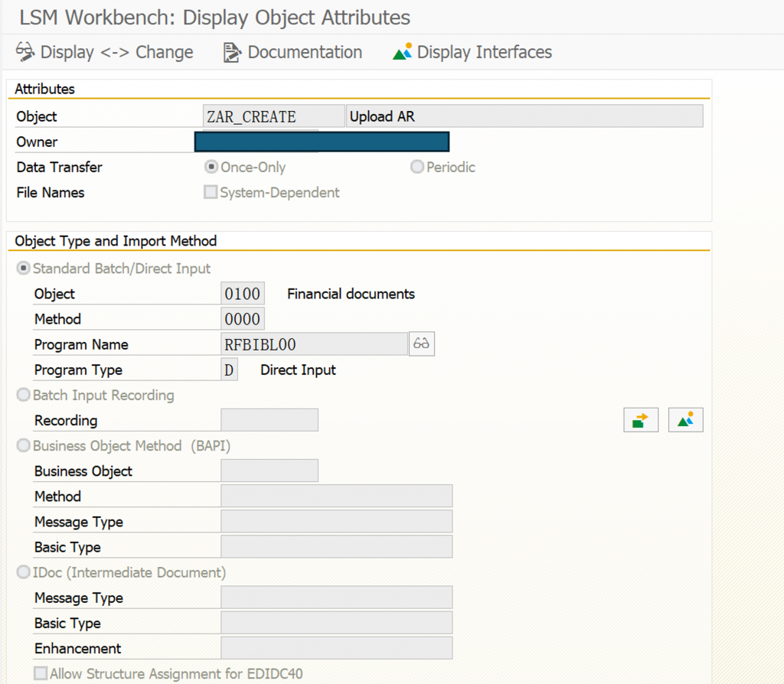Click the Program Name field containing RFBIBL00
This screenshot has width=784, height=684.
point(314,344)
